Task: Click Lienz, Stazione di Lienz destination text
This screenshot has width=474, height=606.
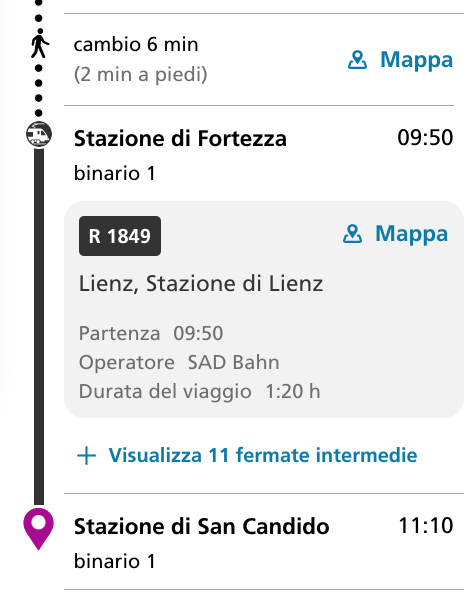Action: pos(201,284)
